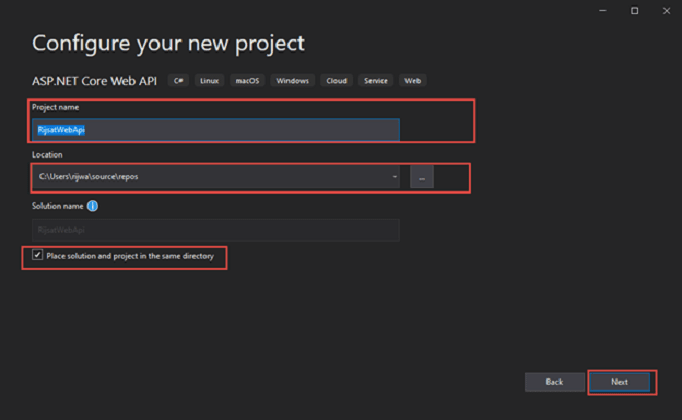This screenshot has width=682, height=420.
Task: Open the folder browse '...' button
Action: point(421,177)
